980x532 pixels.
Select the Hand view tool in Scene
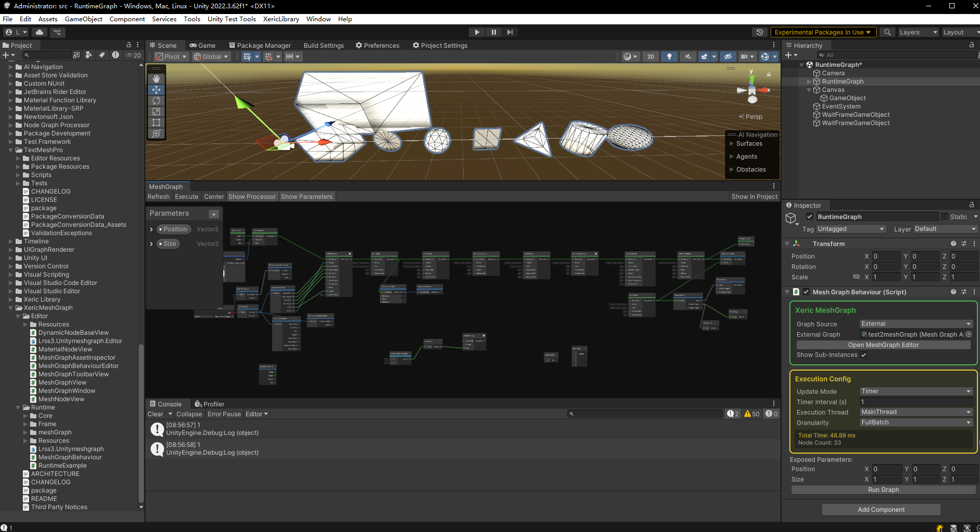(x=156, y=79)
